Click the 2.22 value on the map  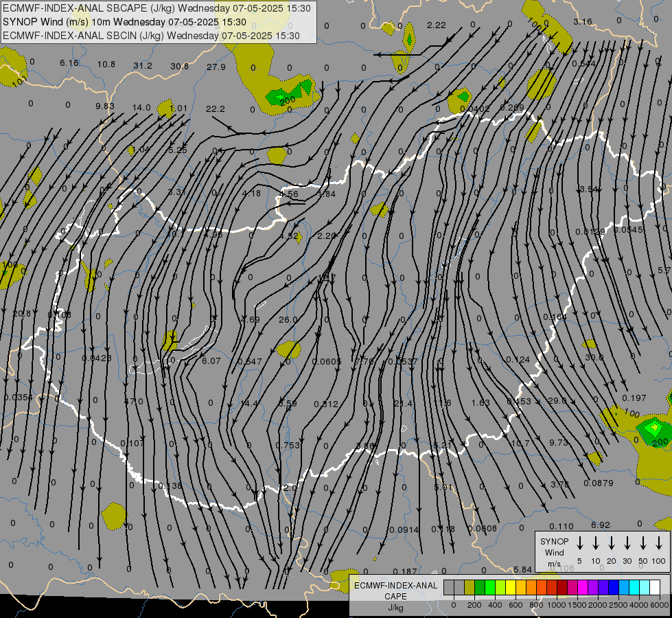437,25
